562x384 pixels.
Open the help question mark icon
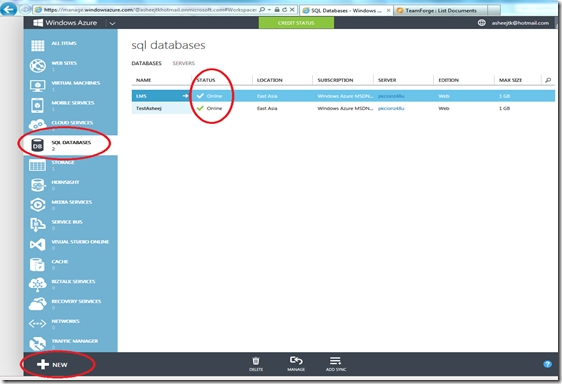pyautogui.click(x=547, y=364)
